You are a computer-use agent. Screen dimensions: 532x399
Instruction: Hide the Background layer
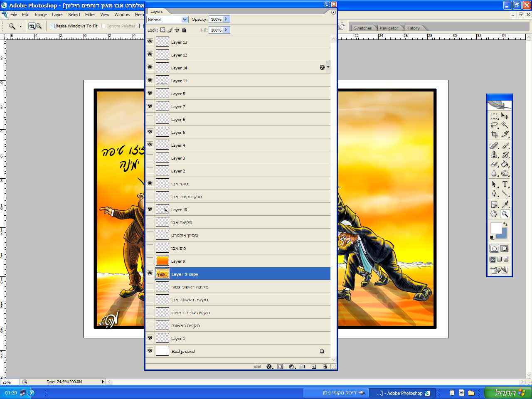click(x=150, y=351)
